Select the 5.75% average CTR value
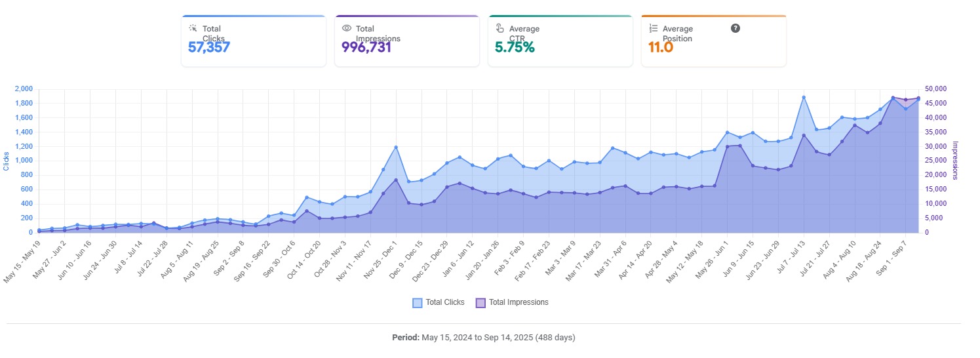 (515, 47)
